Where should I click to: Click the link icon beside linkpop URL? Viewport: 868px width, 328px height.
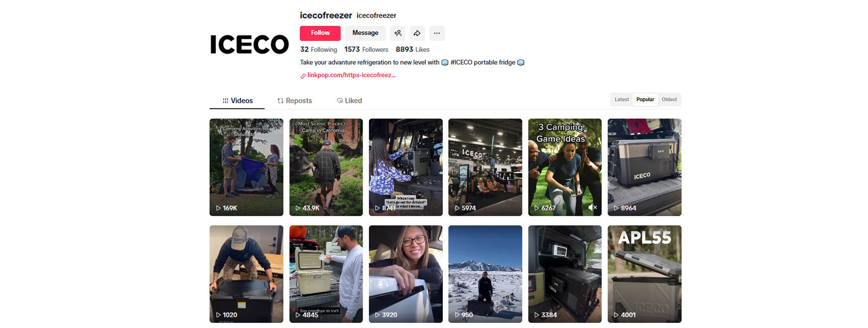(x=303, y=76)
